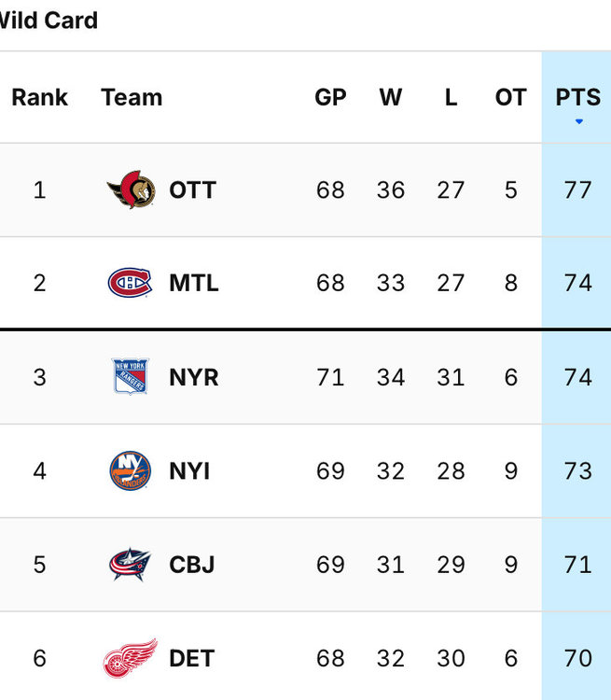
Task: Click the Ottawa Senators logo
Action: coord(131,189)
